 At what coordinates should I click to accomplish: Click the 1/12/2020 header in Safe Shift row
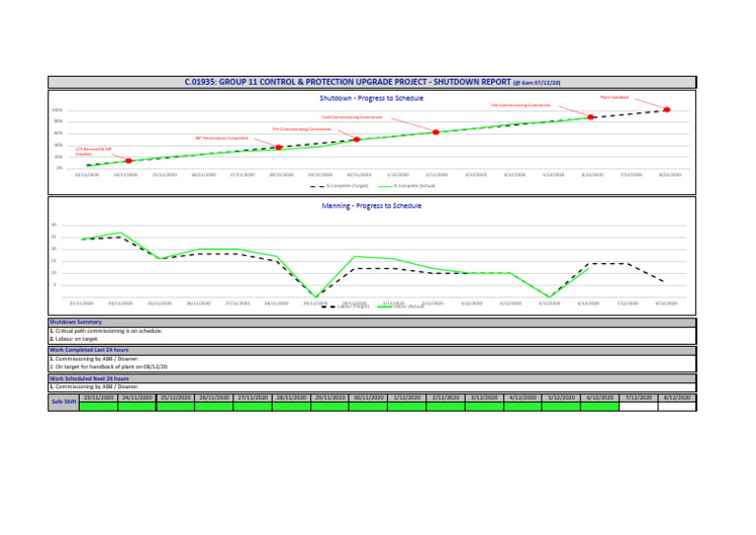point(407,398)
